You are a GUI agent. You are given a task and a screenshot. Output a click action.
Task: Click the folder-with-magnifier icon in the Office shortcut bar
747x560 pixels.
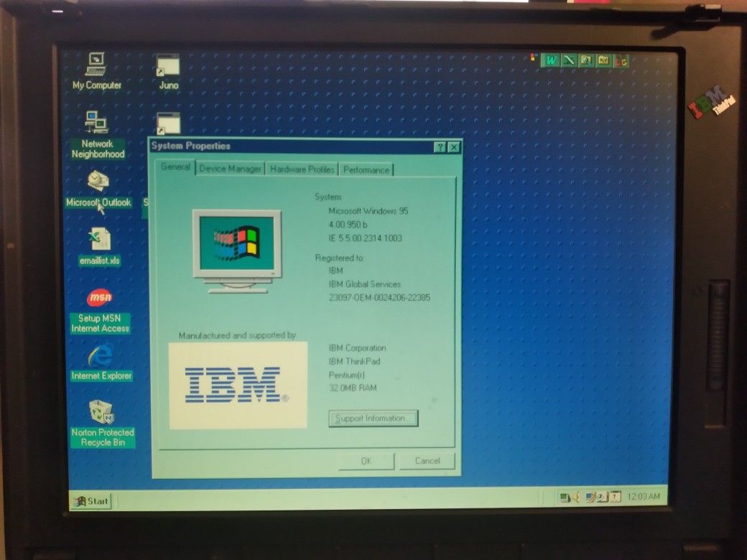tap(586, 60)
